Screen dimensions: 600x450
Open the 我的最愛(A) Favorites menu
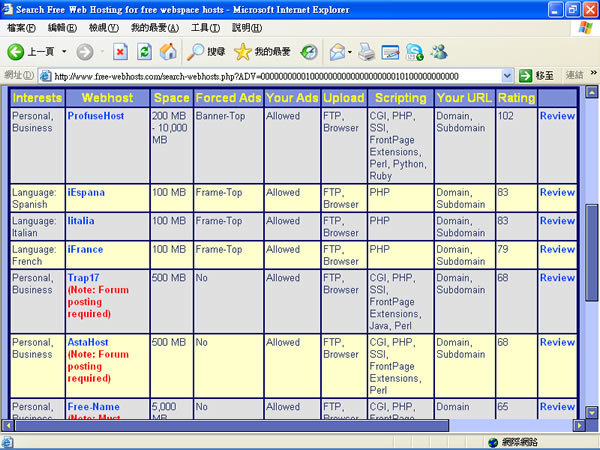coord(155,28)
